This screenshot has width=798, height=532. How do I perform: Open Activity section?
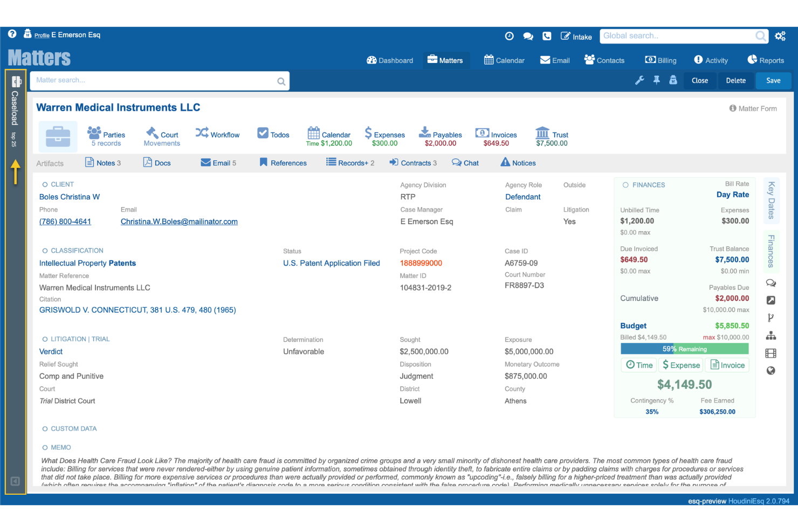coord(711,60)
